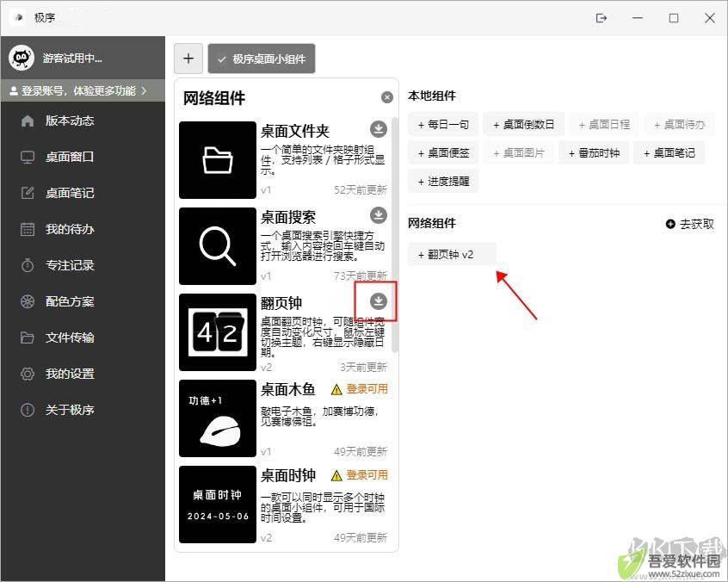Click the 网络组件 panel heading
This screenshot has width=728, height=582.
tap(214, 98)
